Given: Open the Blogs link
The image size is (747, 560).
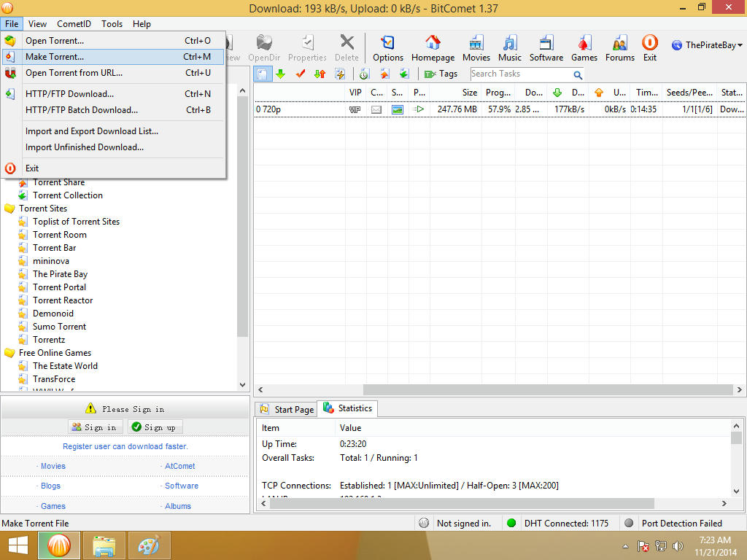Looking at the screenshot, I should click(x=50, y=486).
